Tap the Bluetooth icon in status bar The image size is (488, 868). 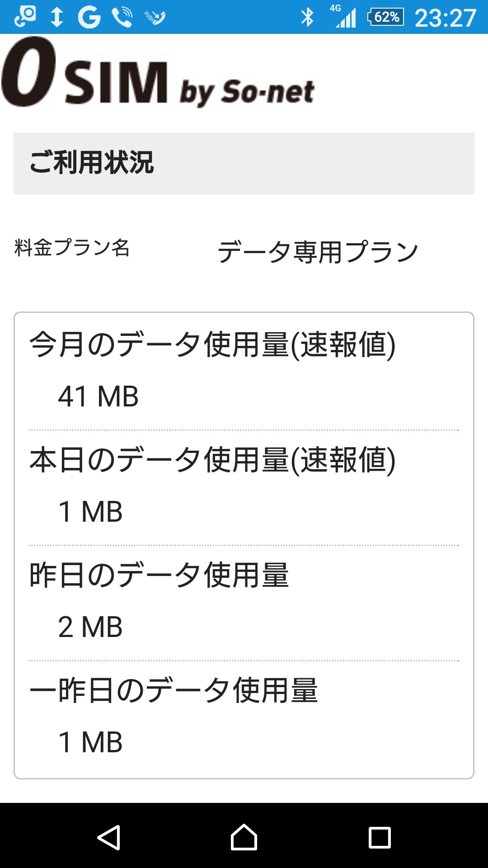click(307, 18)
